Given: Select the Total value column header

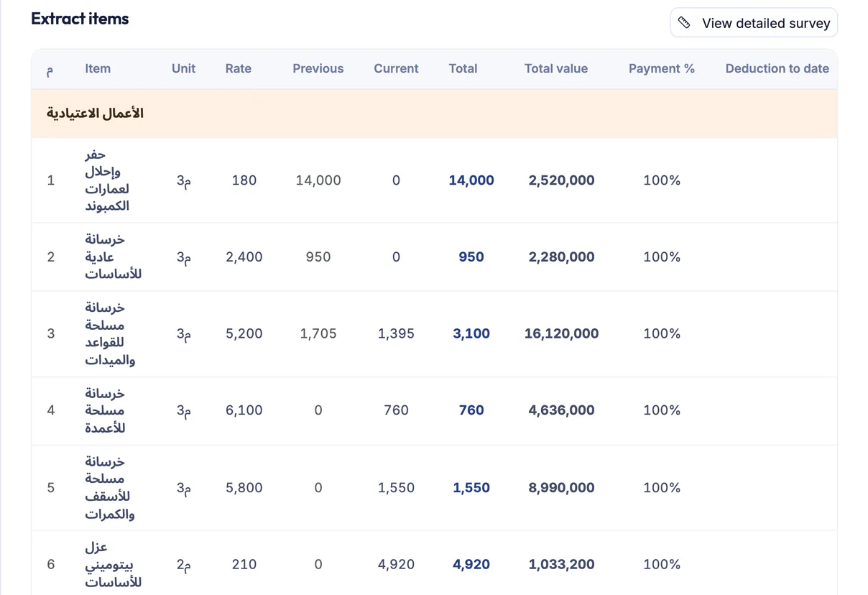Looking at the screenshot, I should point(556,69).
